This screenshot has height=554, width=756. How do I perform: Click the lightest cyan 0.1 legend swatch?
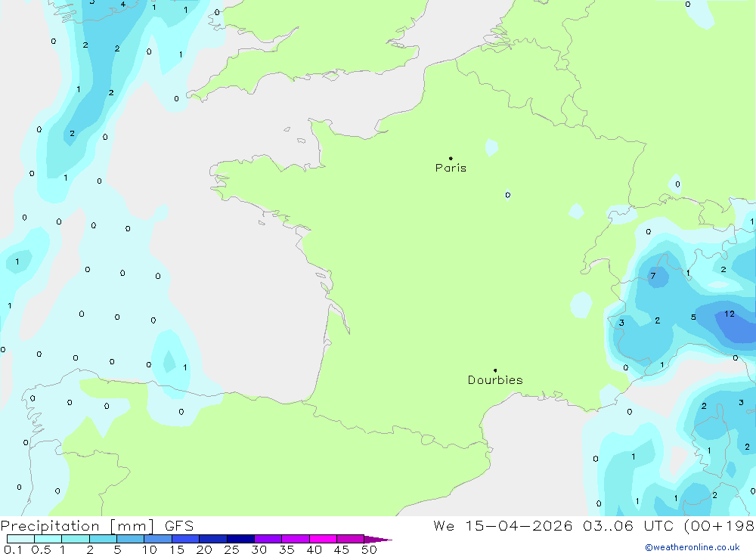click(x=20, y=539)
